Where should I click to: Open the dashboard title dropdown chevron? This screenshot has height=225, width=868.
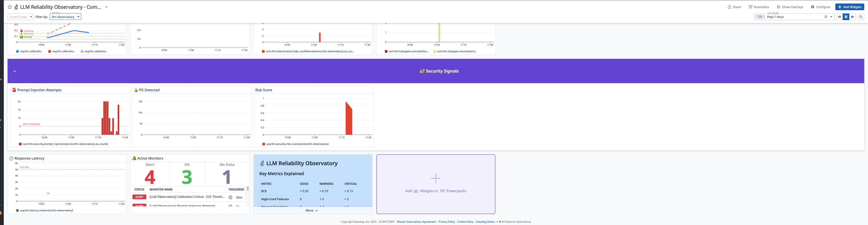point(107,7)
